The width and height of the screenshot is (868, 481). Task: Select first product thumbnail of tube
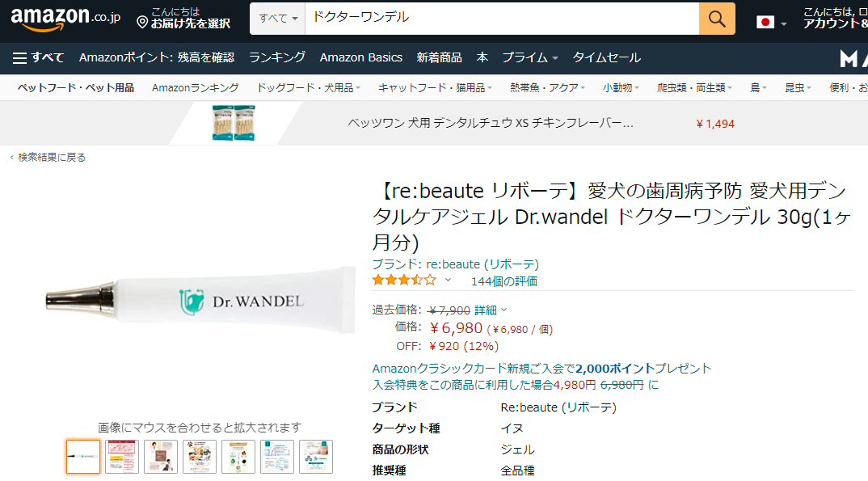point(83,457)
